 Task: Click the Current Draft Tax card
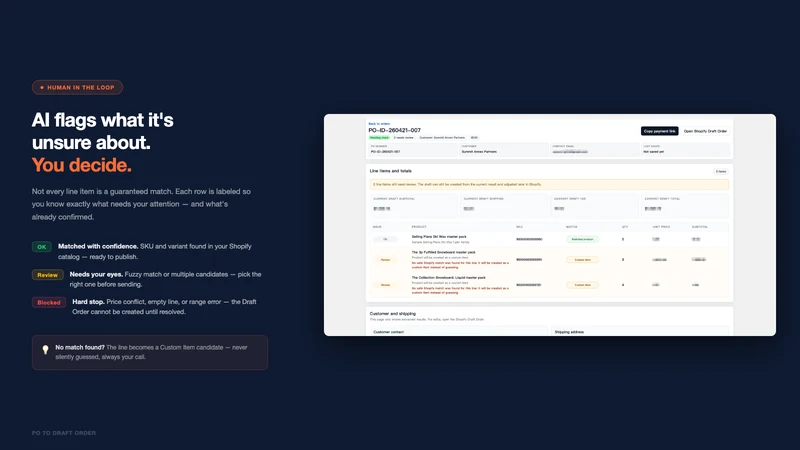(x=594, y=205)
